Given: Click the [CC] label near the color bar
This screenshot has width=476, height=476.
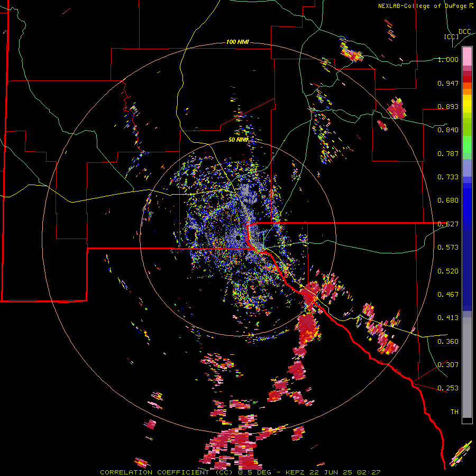Looking at the screenshot, I should click(x=452, y=36).
